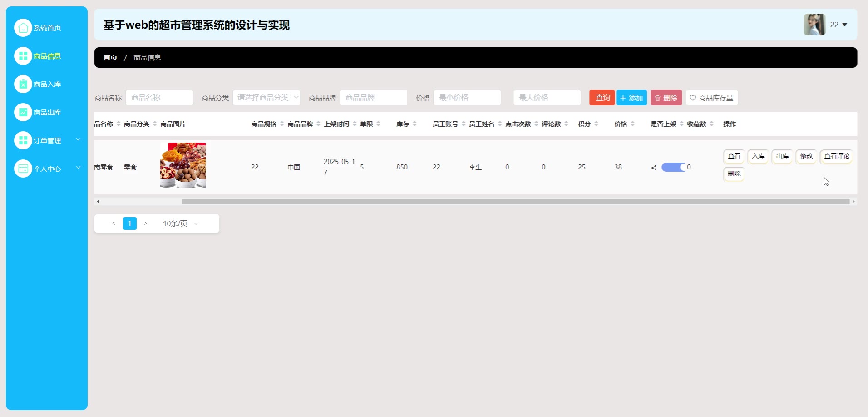The height and width of the screenshot is (417, 868).
Task: Expand the 个人中心 submenu chevron
Action: [x=78, y=168]
